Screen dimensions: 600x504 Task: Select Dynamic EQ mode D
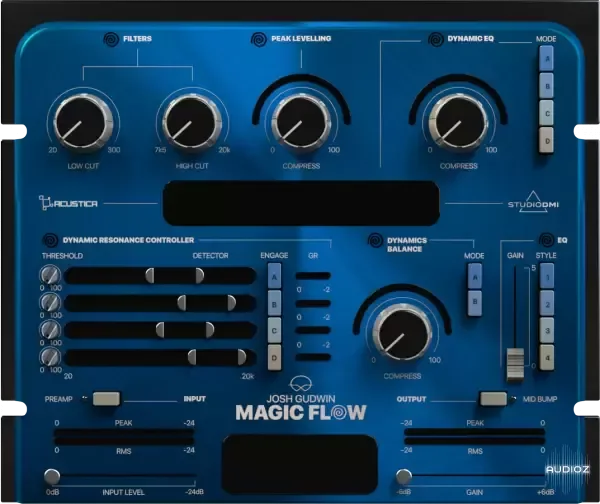pos(546,140)
